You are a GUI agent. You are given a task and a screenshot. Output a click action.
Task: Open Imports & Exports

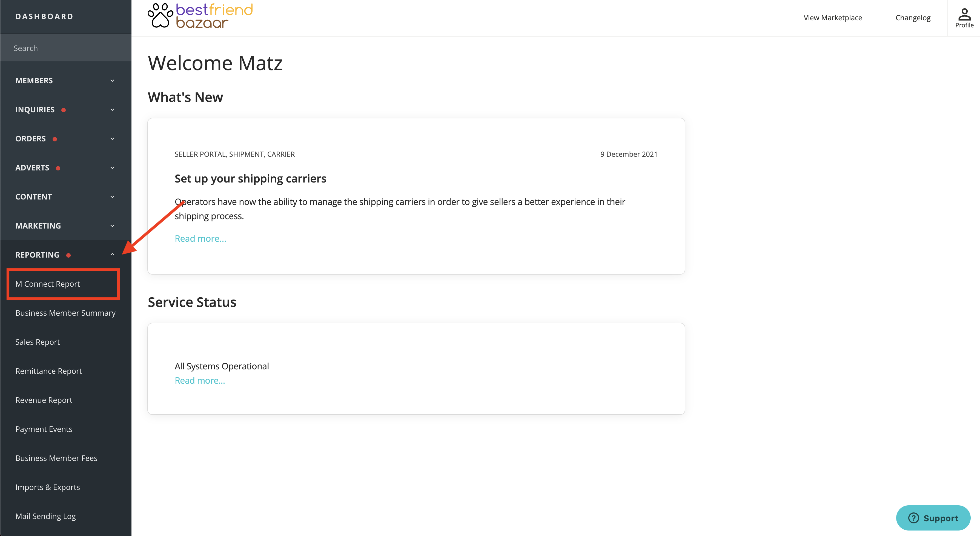coord(48,487)
